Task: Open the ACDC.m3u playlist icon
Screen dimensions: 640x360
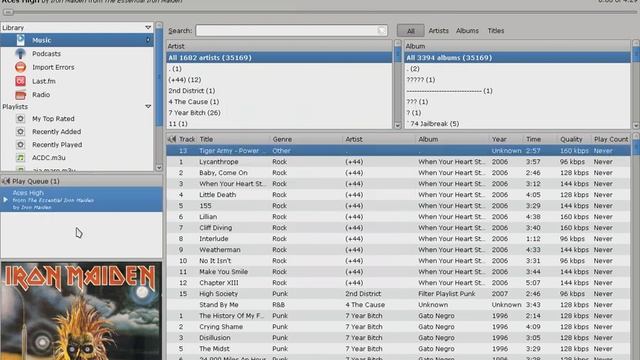Action: click(x=20, y=158)
